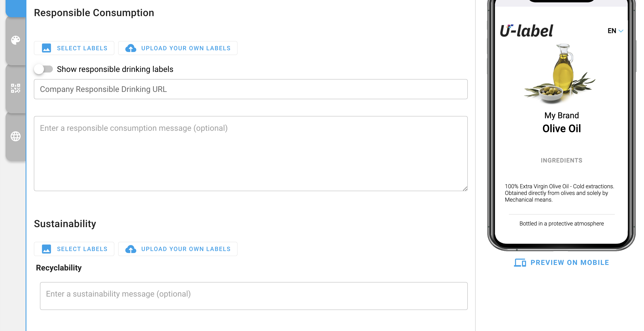Click the sustainability message input
The width and height of the screenshot is (644, 331).
click(254, 296)
